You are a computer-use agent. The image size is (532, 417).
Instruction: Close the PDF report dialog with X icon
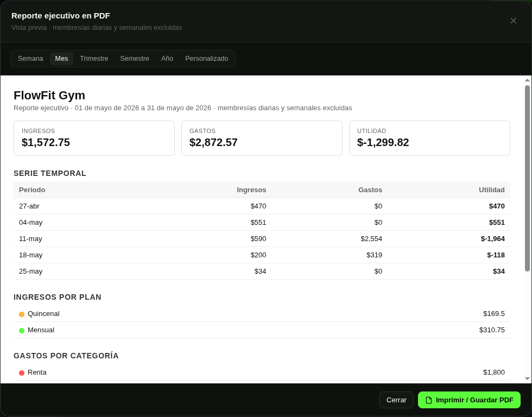(514, 21)
